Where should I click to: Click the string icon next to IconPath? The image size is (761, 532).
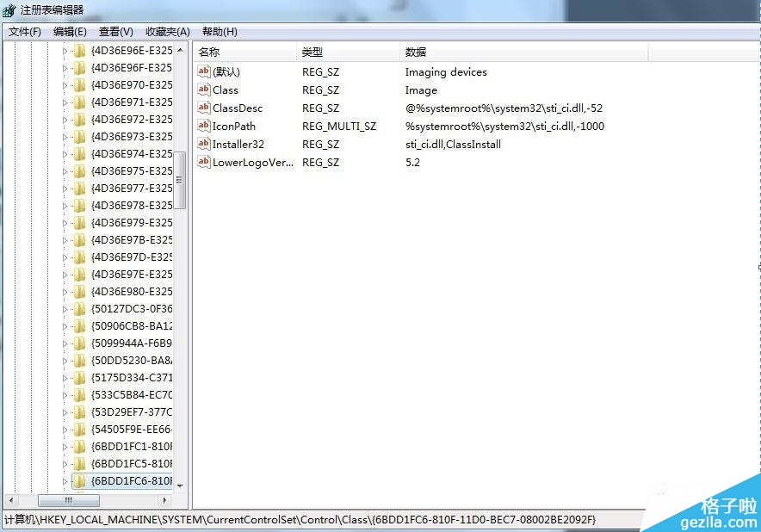click(x=204, y=127)
